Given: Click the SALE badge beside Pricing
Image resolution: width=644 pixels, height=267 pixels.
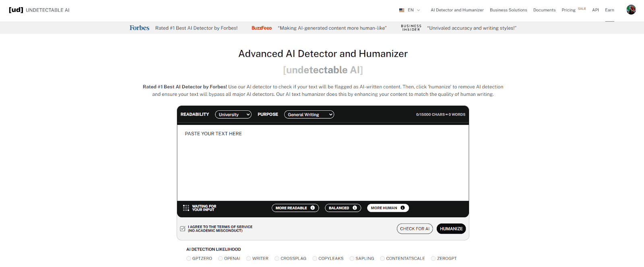Looking at the screenshot, I should 582,8.
